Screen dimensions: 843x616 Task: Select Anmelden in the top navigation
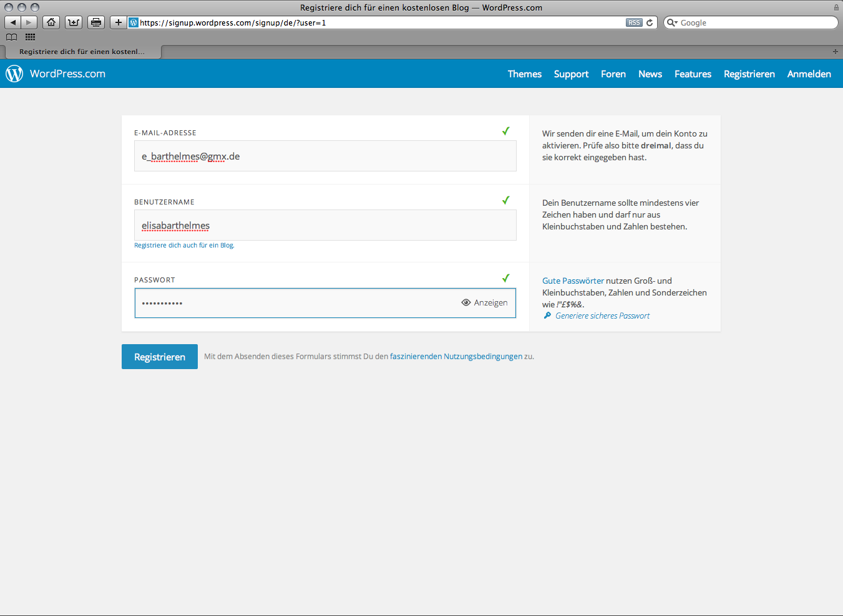click(x=809, y=74)
